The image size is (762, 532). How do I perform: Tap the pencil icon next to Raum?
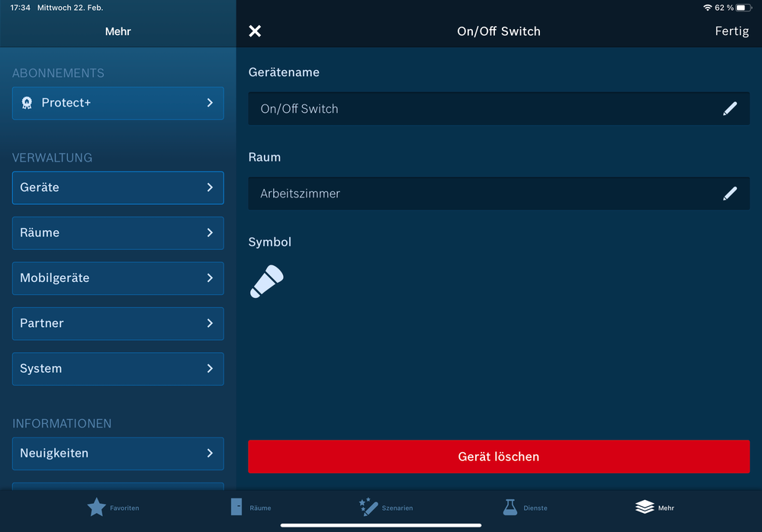(x=729, y=194)
